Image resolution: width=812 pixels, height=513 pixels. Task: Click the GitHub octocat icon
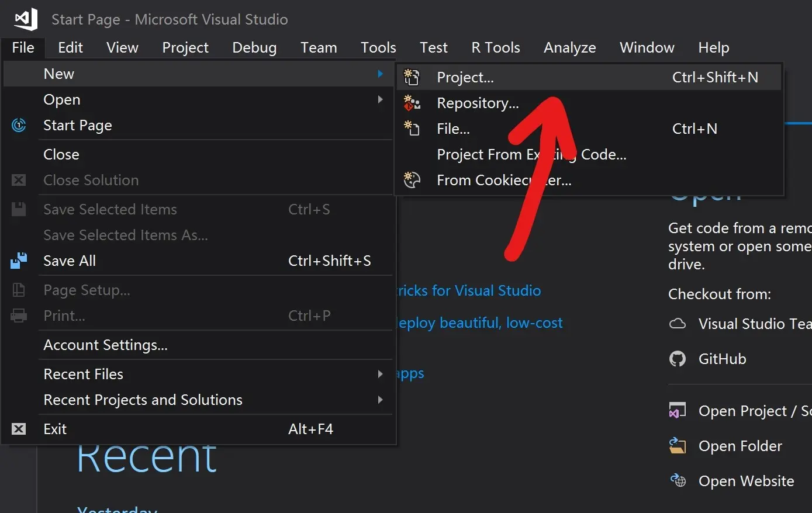(678, 359)
